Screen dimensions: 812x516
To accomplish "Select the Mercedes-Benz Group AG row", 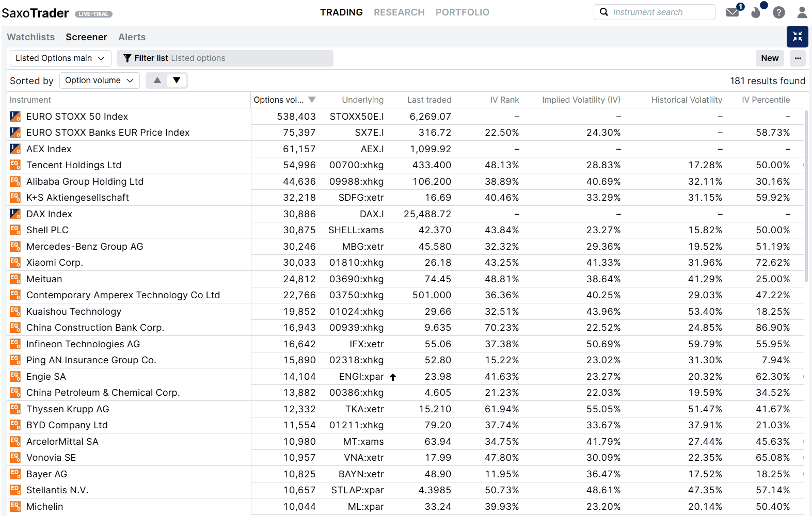I will point(406,247).
